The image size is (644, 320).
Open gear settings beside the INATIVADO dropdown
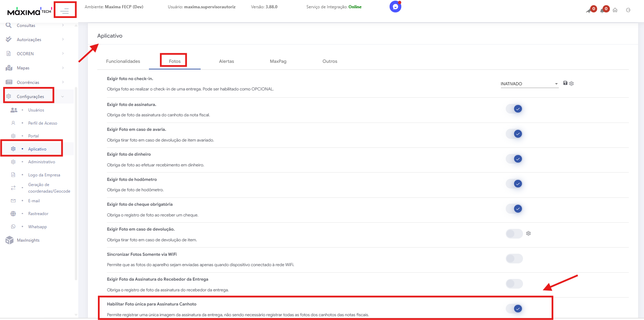pos(572,84)
